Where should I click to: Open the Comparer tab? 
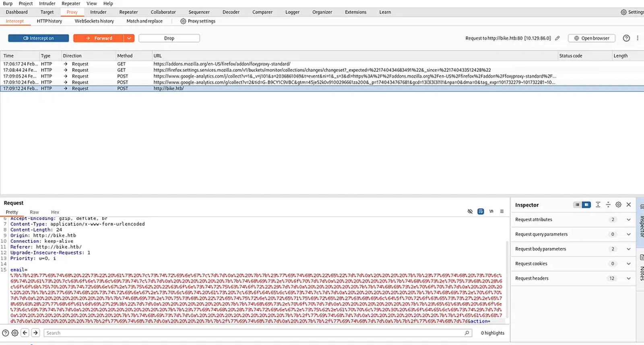pos(262,12)
